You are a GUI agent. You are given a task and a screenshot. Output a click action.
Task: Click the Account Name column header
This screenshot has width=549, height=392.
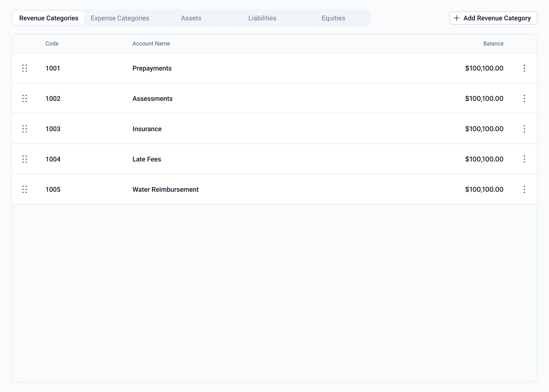[151, 44]
